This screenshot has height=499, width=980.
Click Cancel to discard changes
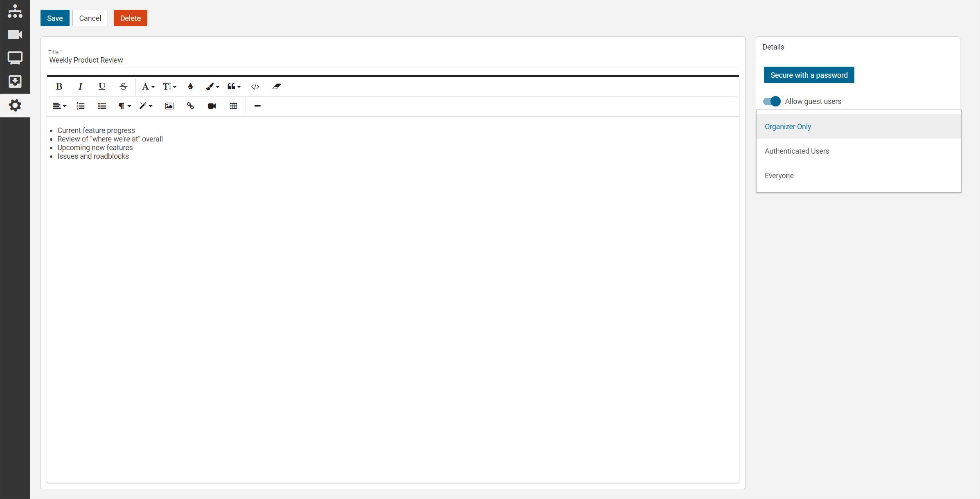(90, 18)
